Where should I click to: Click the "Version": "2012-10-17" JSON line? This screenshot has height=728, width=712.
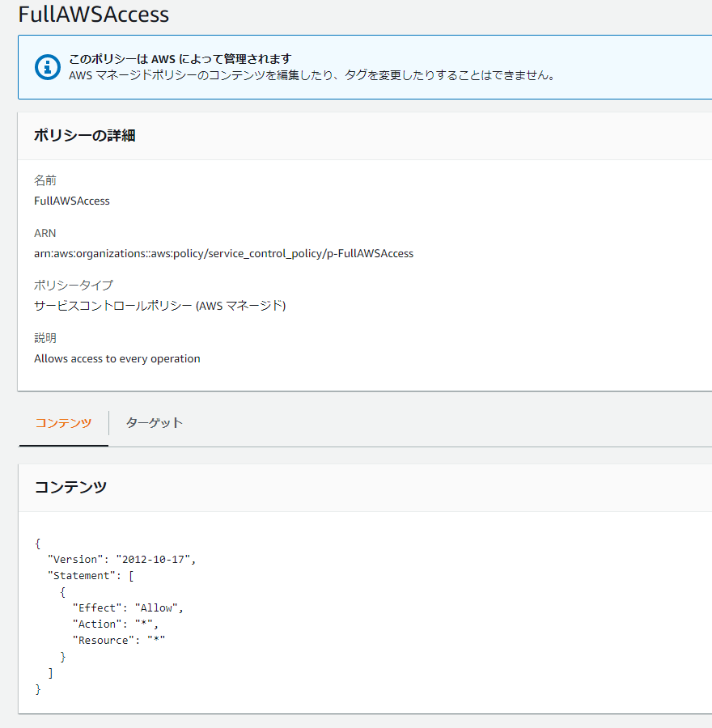tap(121, 560)
